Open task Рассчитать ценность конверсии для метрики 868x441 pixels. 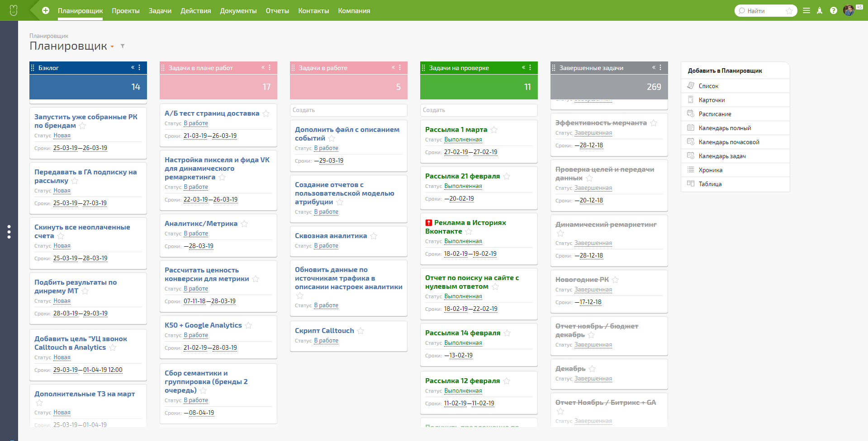coord(207,274)
